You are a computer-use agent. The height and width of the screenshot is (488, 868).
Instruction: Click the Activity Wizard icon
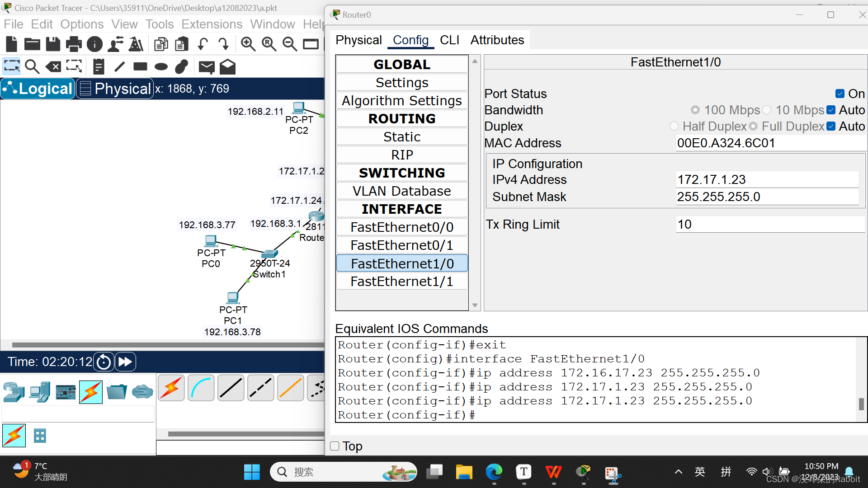coord(115,44)
